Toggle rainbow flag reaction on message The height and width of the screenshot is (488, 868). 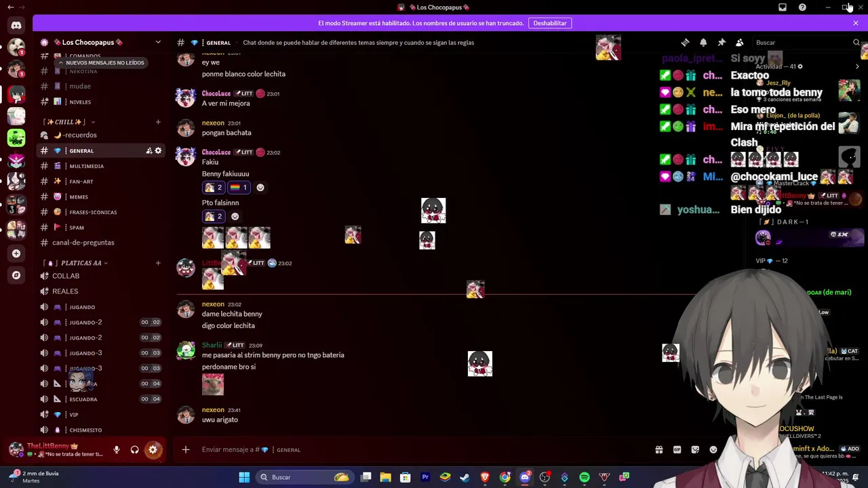click(239, 187)
